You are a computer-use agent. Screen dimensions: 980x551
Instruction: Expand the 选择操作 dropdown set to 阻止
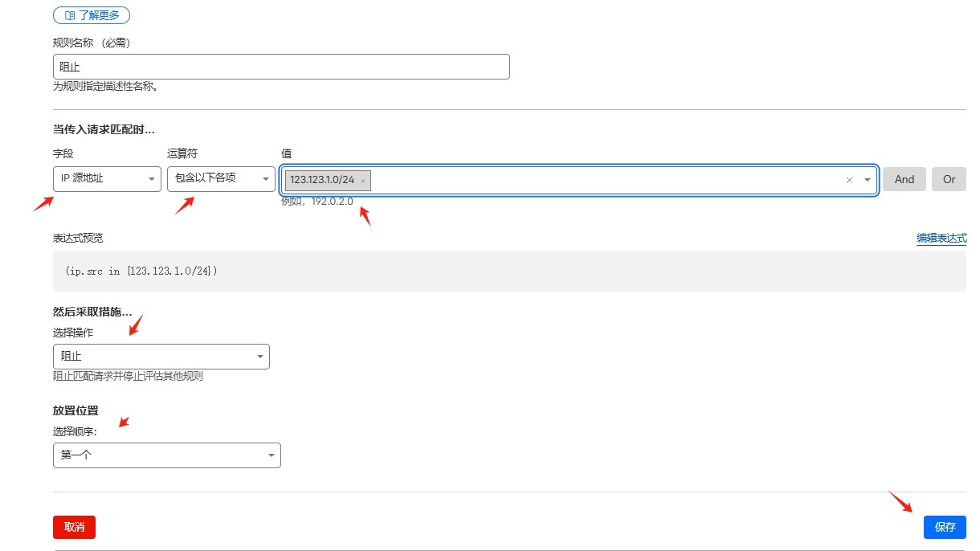pos(161,357)
